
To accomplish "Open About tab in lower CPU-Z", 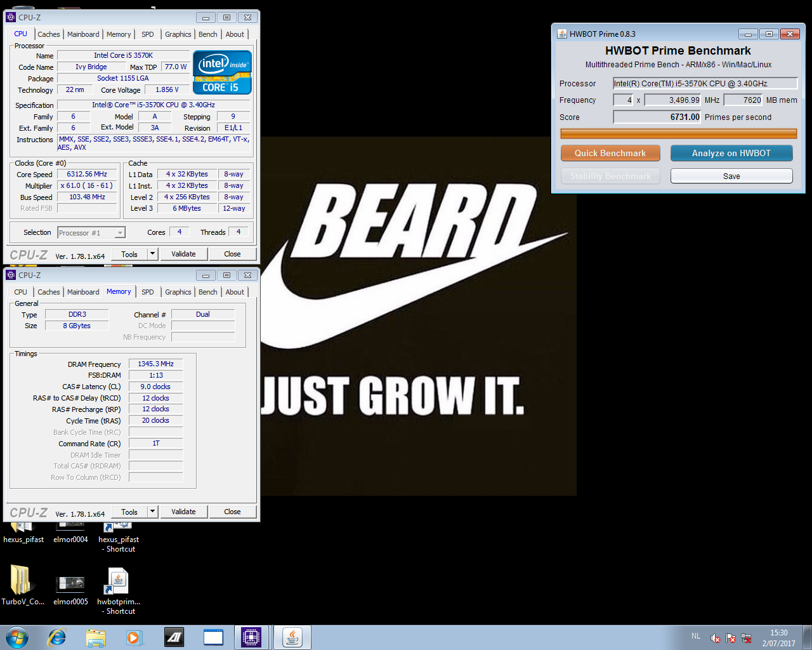I will point(235,292).
